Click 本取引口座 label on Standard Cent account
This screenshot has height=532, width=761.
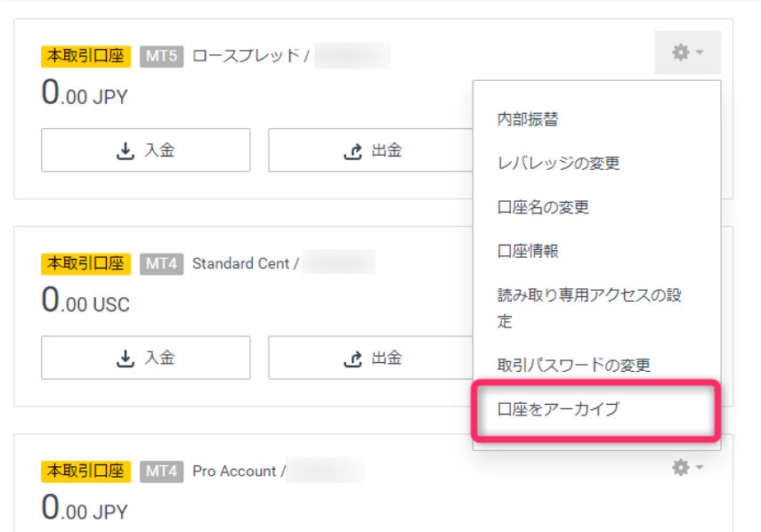coord(86,264)
